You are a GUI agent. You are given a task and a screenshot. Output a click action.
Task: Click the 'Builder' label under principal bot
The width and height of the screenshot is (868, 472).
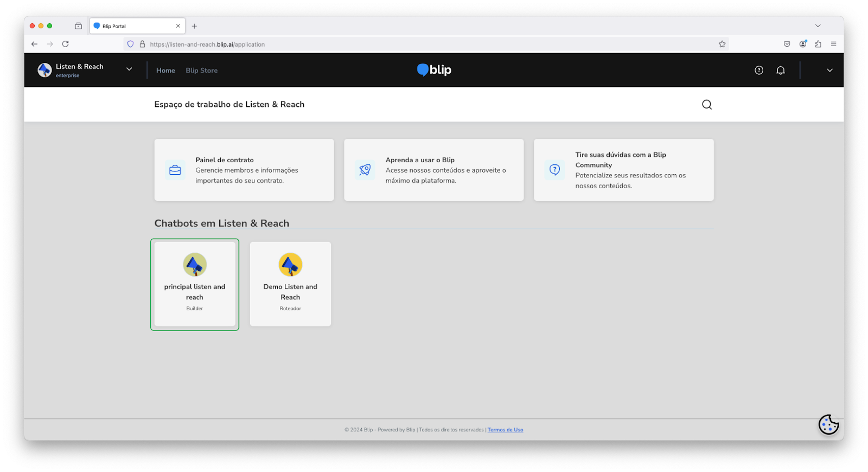[195, 309]
